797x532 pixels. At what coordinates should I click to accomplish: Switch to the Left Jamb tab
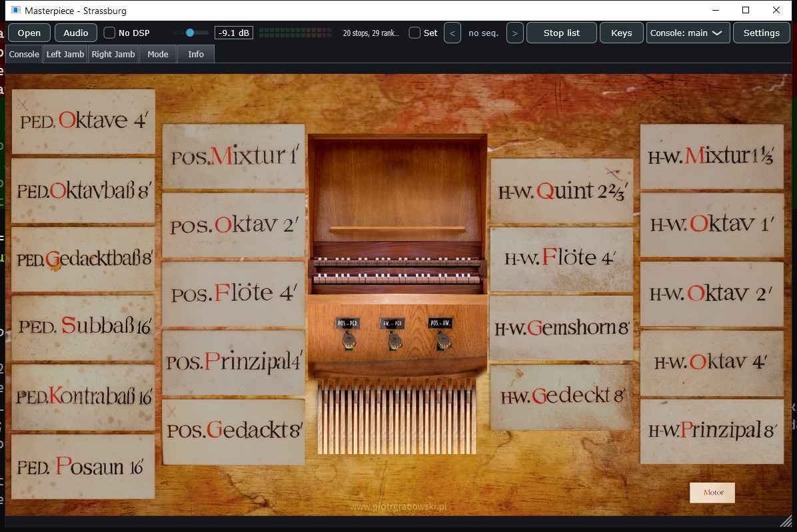65,55
